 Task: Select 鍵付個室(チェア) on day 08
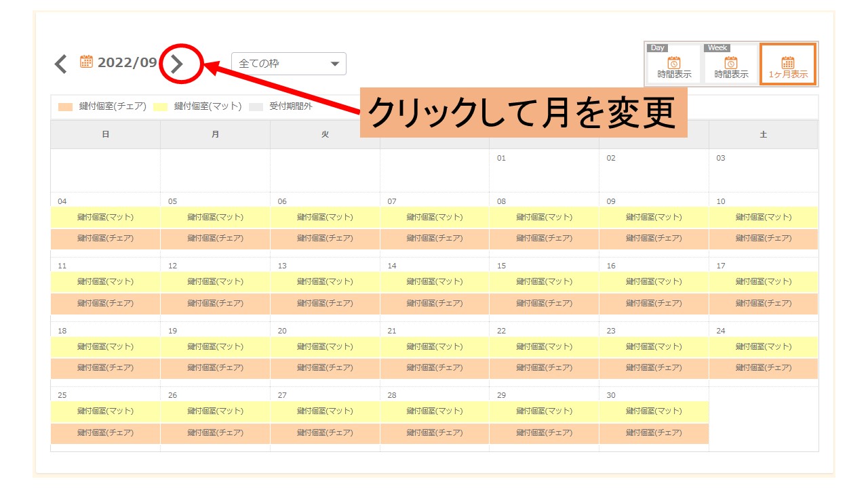pos(545,239)
